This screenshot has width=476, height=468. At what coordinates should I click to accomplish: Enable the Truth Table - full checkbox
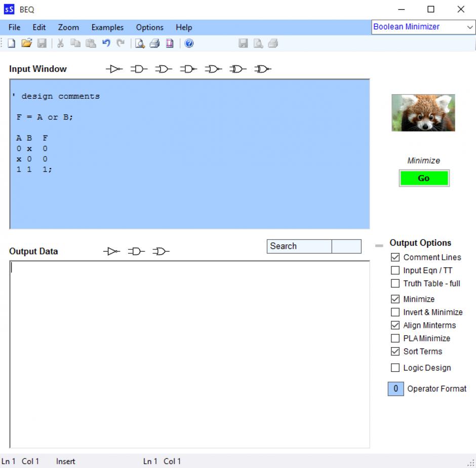coord(395,283)
